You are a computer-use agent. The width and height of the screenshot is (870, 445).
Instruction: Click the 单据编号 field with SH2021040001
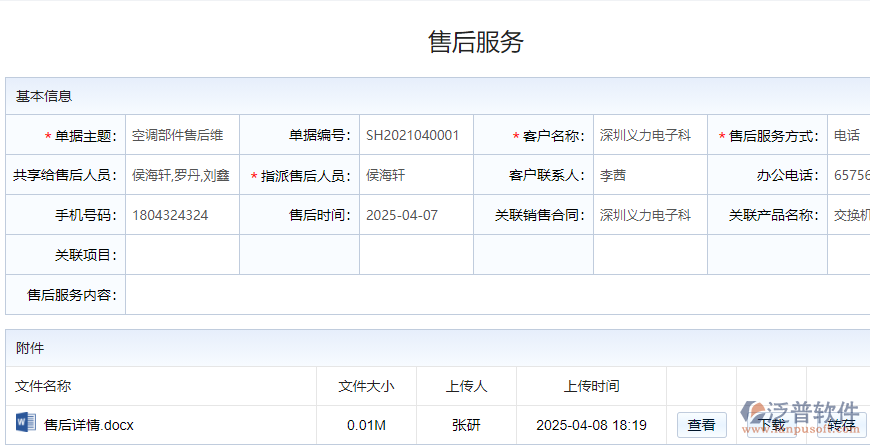414,135
